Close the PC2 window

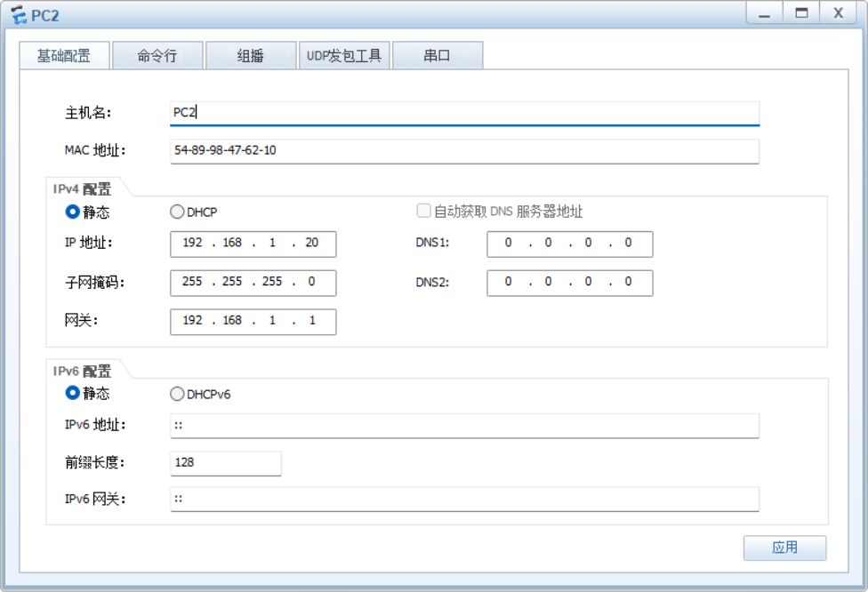pos(838,13)
